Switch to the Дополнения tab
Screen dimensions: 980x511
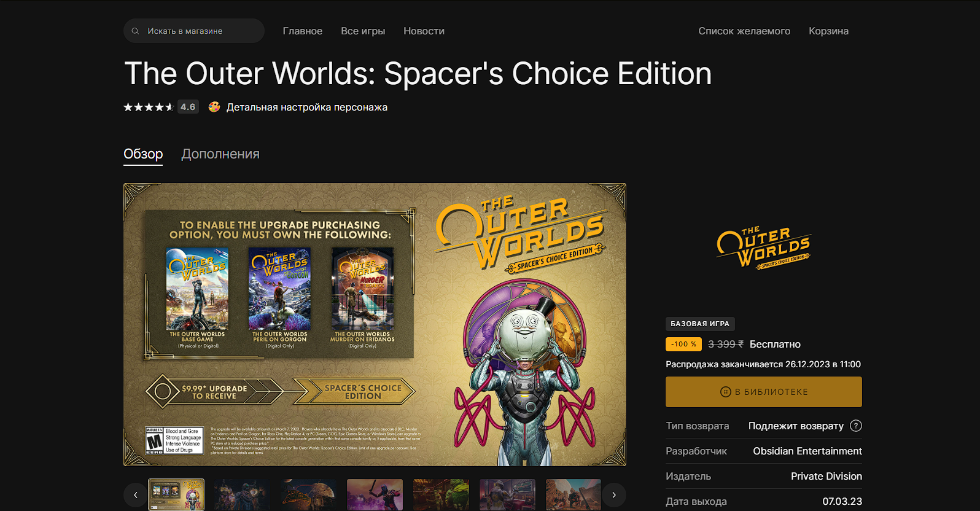click(x=220, y=154)
